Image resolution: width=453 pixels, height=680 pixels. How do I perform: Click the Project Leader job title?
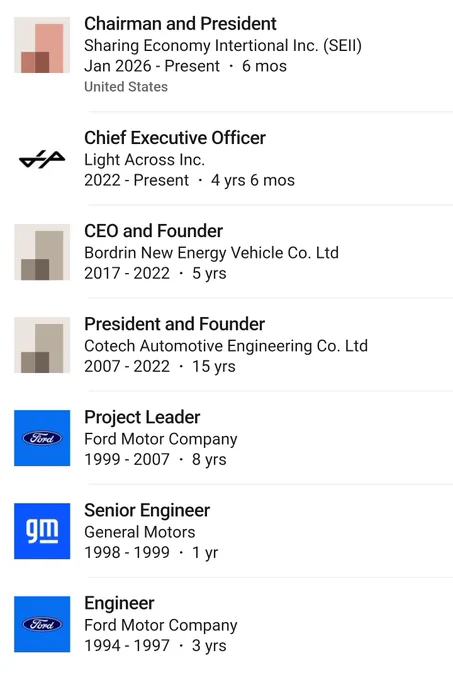pos(142,417)
